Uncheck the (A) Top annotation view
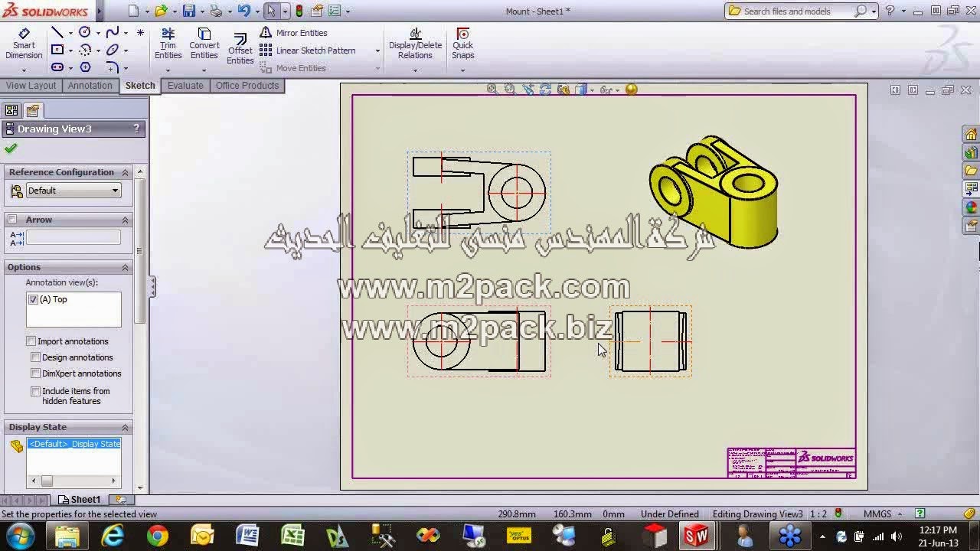Screen dimensions: 980x551 [33, 299]
